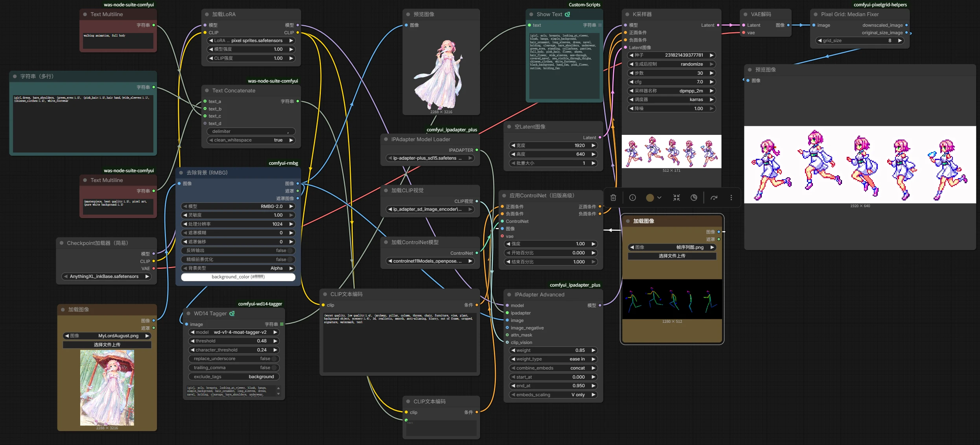Collapse the IPAdapter Advanced node via title dot
This screenshot has width=980, height=445.
tap(509, 294)
